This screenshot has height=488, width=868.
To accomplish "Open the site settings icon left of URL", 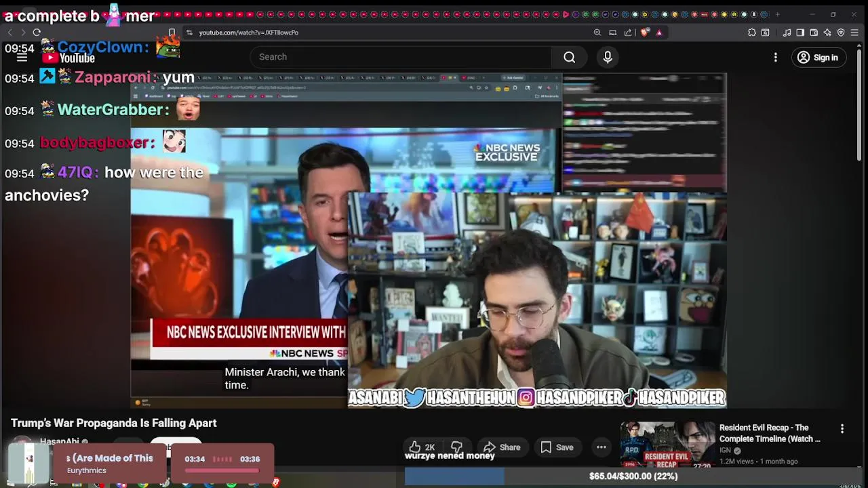I will (x=189, y=33).
